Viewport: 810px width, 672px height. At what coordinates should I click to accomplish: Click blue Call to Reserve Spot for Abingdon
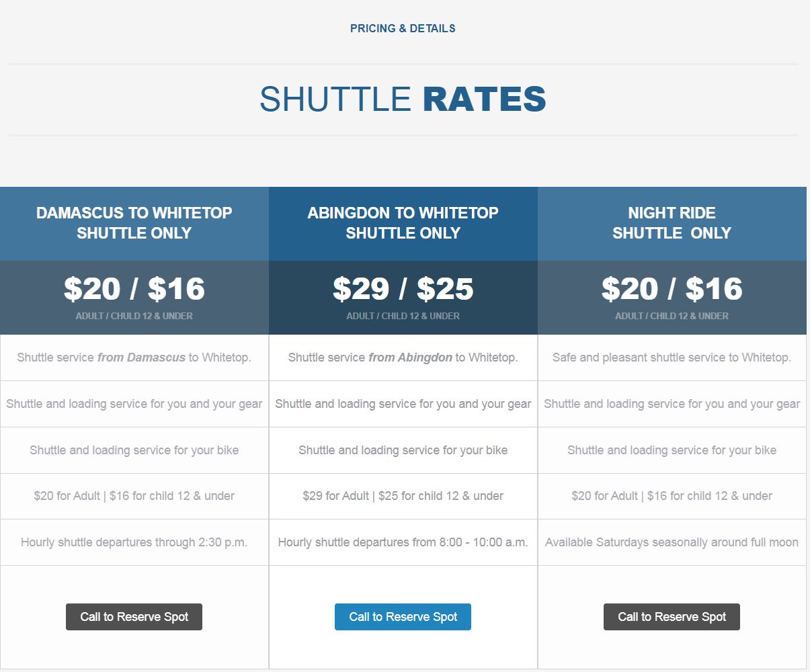pos(403,617)
